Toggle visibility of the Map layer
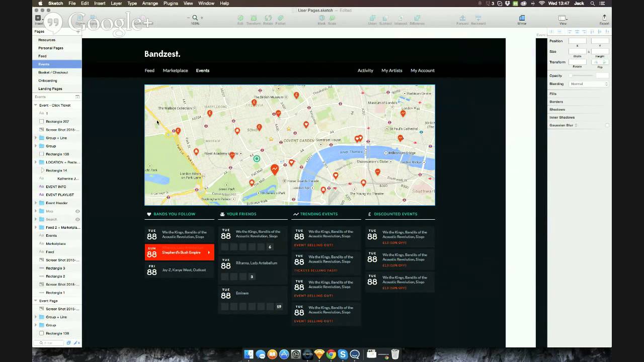 coord(77,211)
